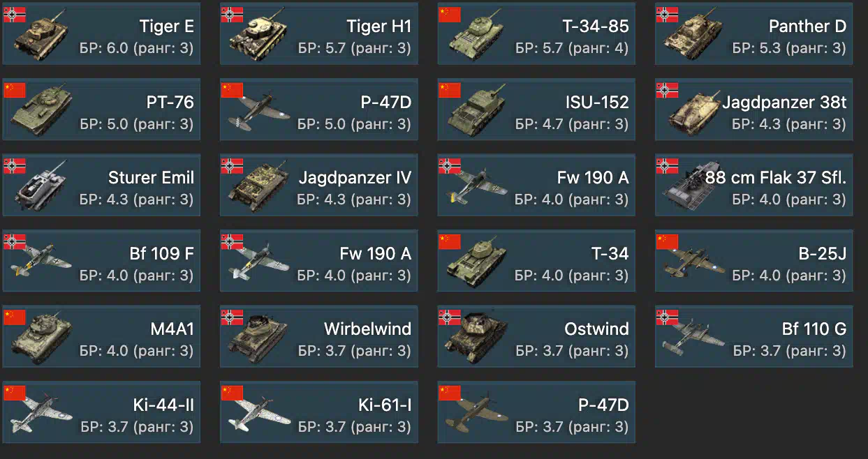Open the ISU-152 vehicle card
Screen dimensions: 868x459
tap(536, 109)
